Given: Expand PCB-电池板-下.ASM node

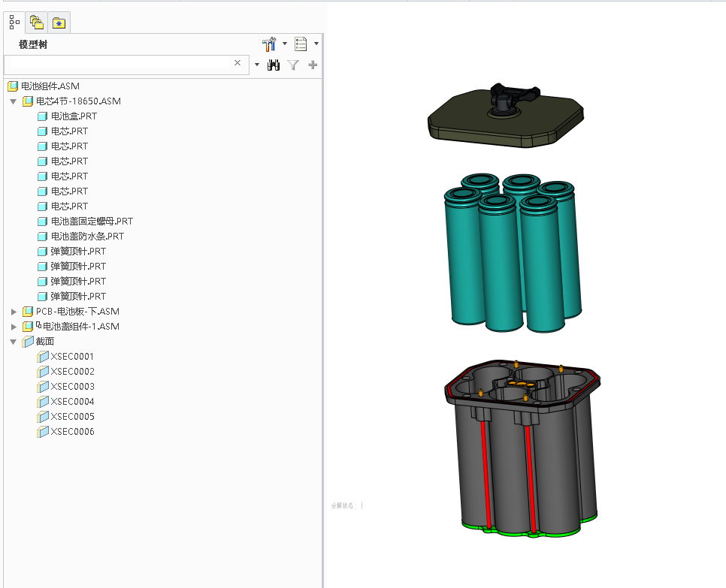Looking at the screenshot, I should tap(14, 312).
